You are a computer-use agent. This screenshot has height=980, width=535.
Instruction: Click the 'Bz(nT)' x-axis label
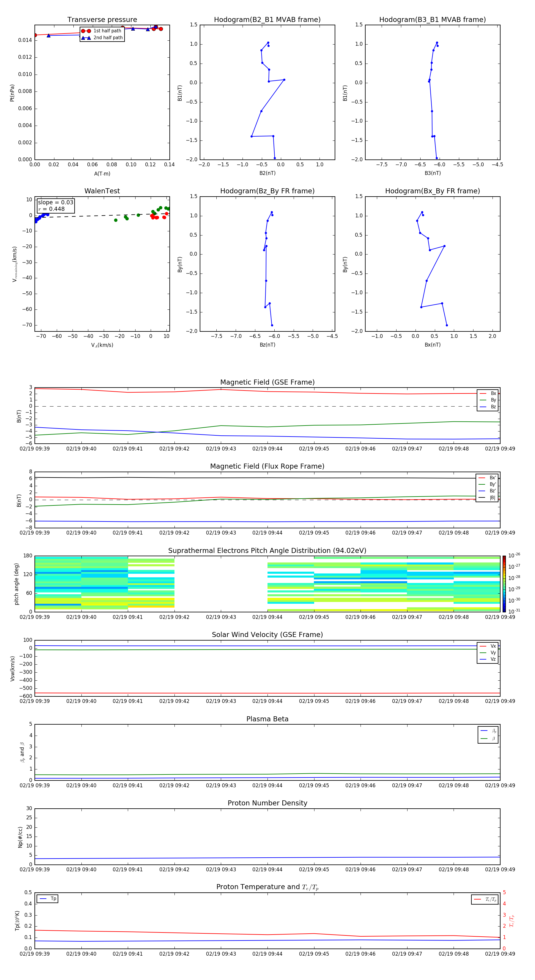pyautogui.click(x=267, y=345)
